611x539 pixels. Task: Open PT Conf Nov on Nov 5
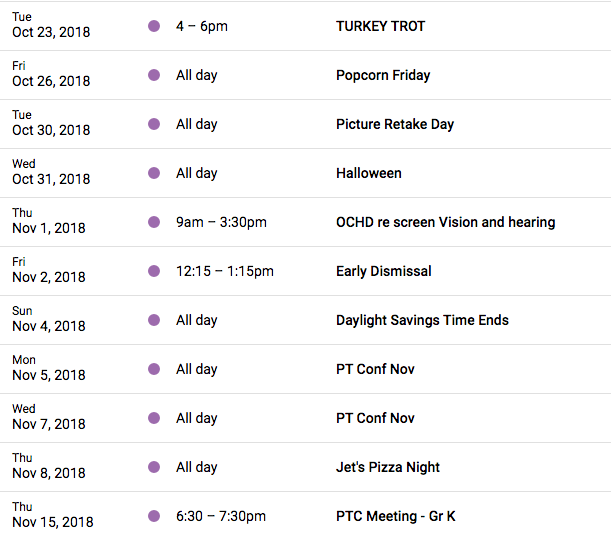click(x=375, y=369)
